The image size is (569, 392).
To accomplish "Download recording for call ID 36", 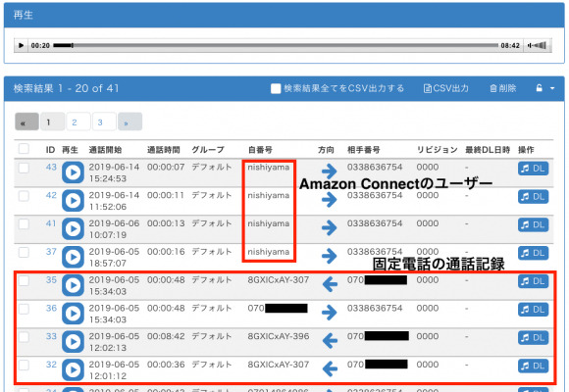I will point(533,310).
